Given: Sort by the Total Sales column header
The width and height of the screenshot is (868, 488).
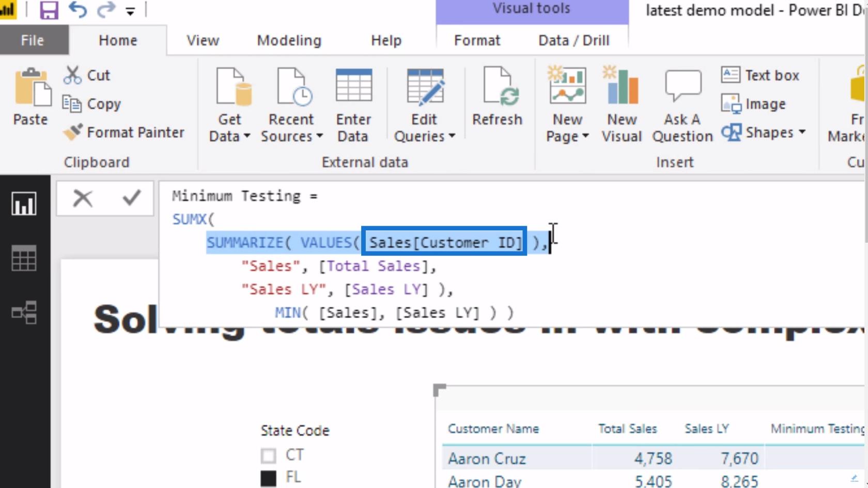Looking at the screenshot, I should coord(628,429).
